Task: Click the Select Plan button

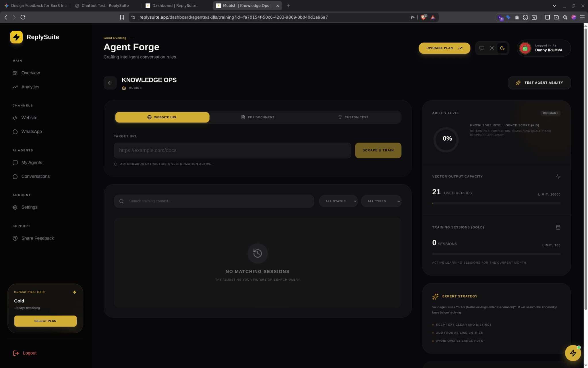Action: [45, 321]
